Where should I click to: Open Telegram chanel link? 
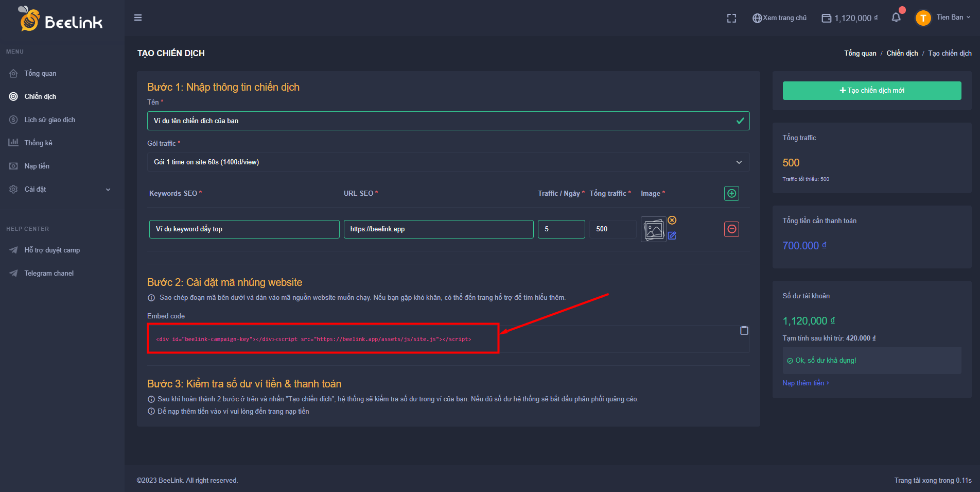(49, 273)
